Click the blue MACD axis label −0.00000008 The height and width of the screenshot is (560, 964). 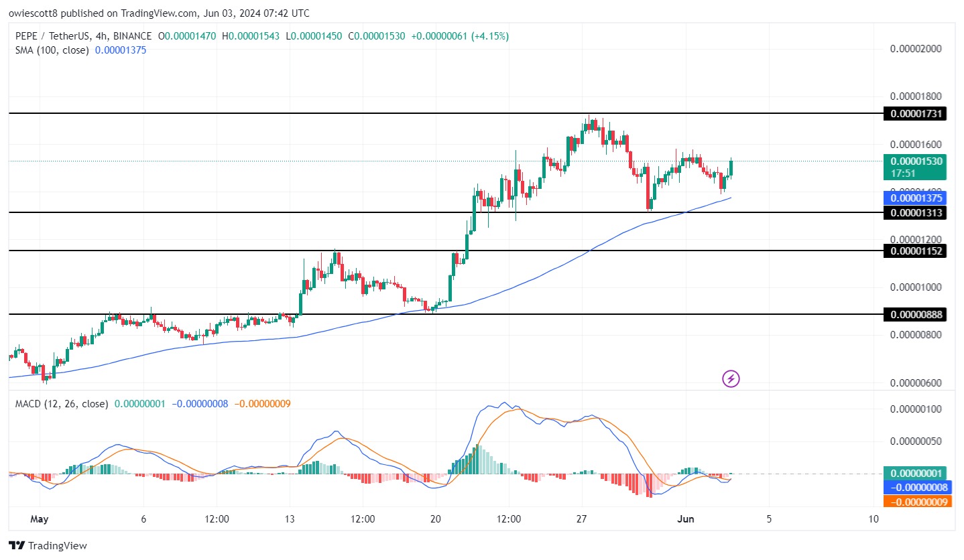tap(918, 488)
